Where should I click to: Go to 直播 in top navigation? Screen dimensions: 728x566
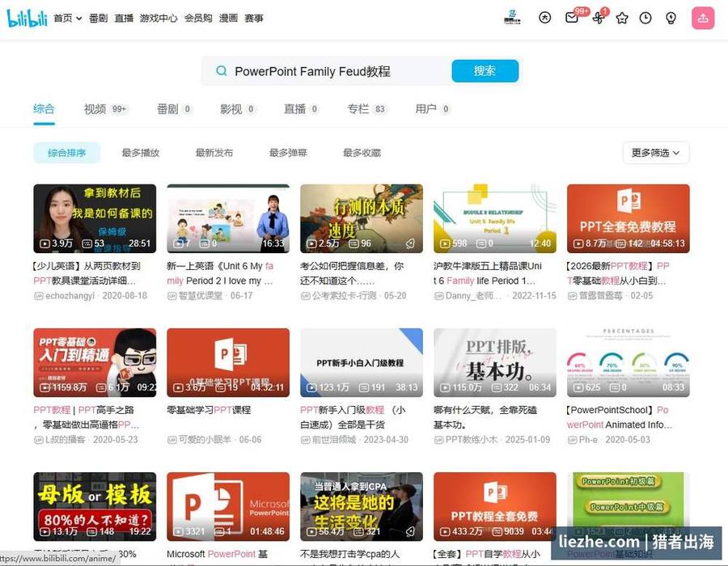click(x=124, y=18)
